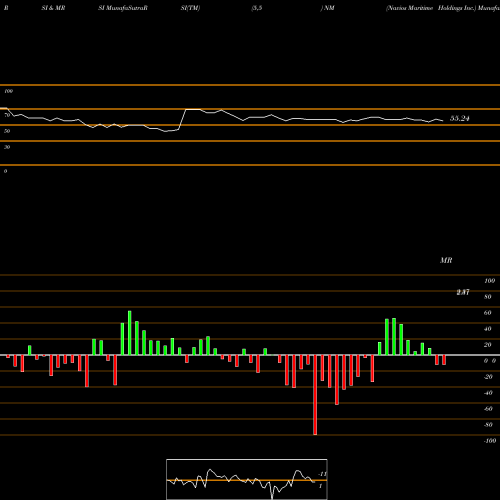The height and width of the screenshot is (500, 500).
Task: Click the MR axis label -60
Action: pyautogui.click(x=488, y=409)
